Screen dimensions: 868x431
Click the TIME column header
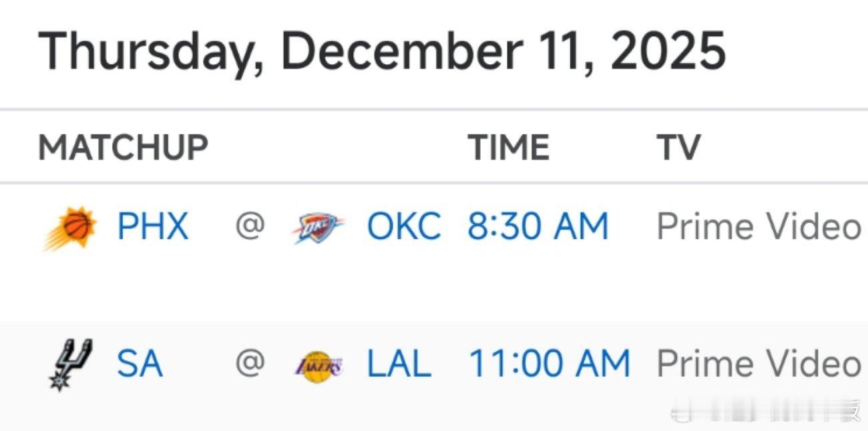pyautogui.click(x=508, y=147)
